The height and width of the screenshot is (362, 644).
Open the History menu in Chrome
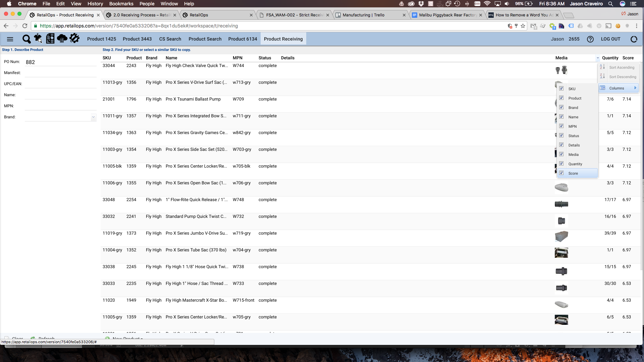pos(95,4)
